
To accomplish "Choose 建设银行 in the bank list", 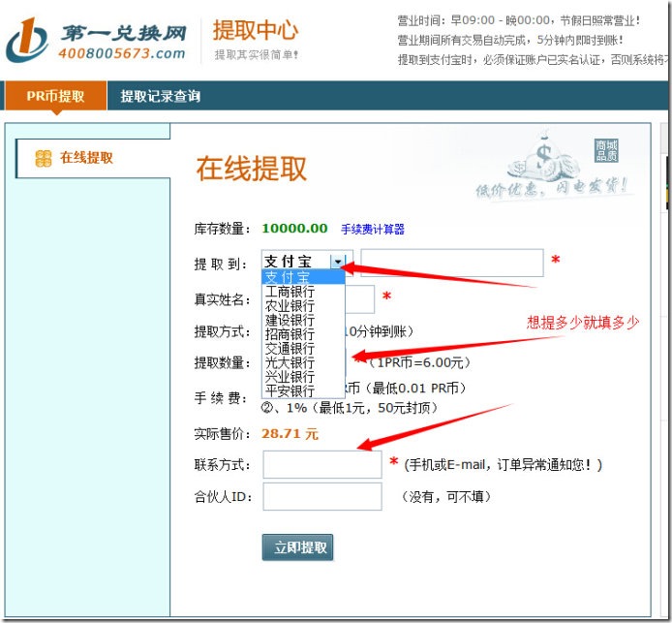I will point(290,320).
